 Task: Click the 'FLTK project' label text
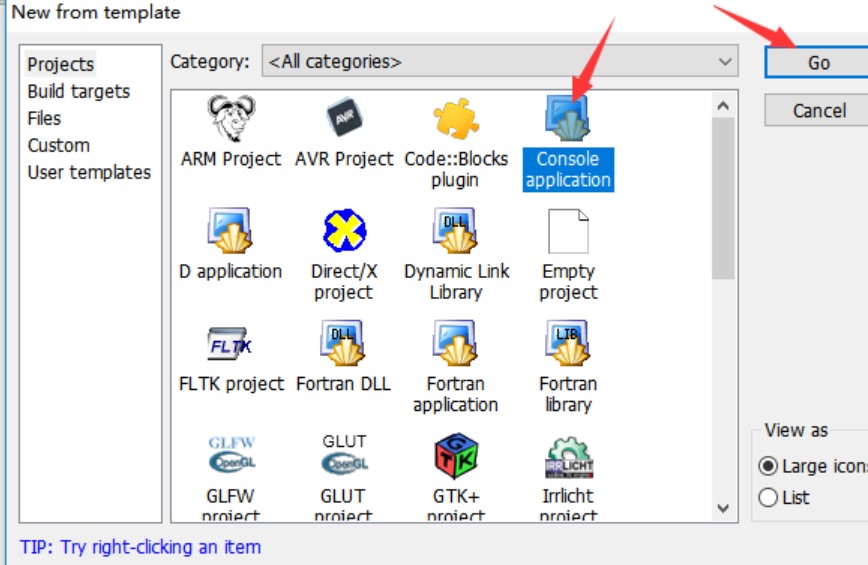click(231, 383)
